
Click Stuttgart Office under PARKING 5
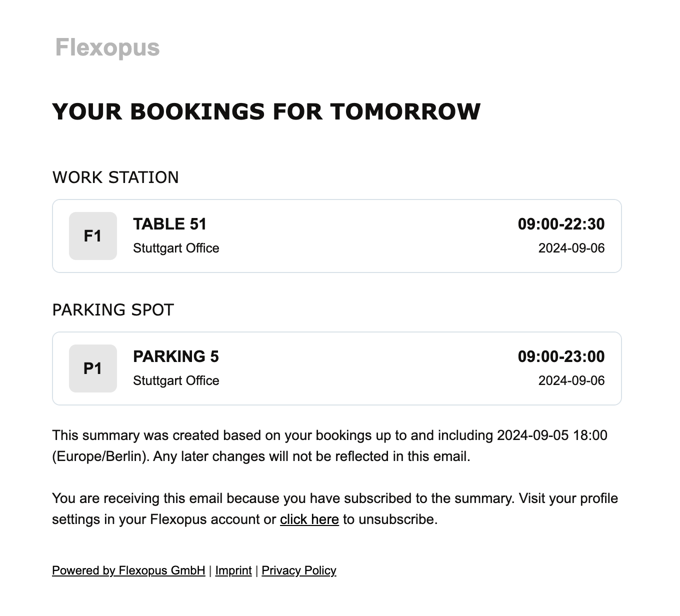pos(176,381)
